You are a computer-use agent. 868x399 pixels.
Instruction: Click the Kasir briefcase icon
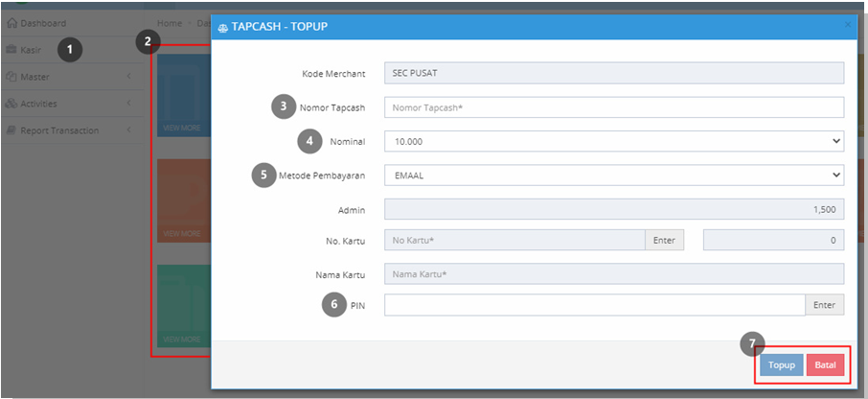(11, 50)
